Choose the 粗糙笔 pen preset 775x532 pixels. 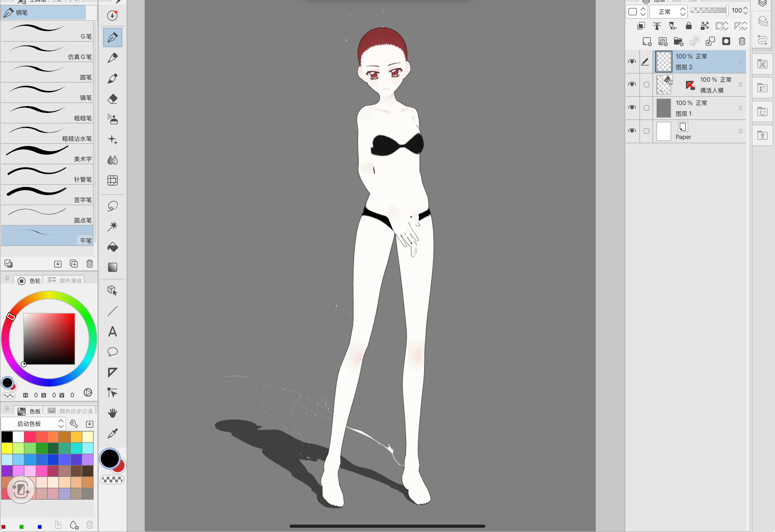(x=47, y=113)
